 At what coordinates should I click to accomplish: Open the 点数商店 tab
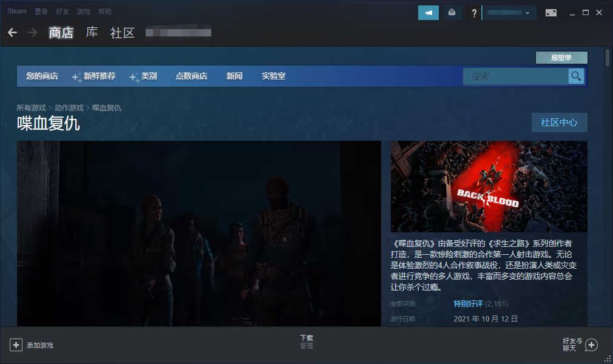tap(191, 76)
